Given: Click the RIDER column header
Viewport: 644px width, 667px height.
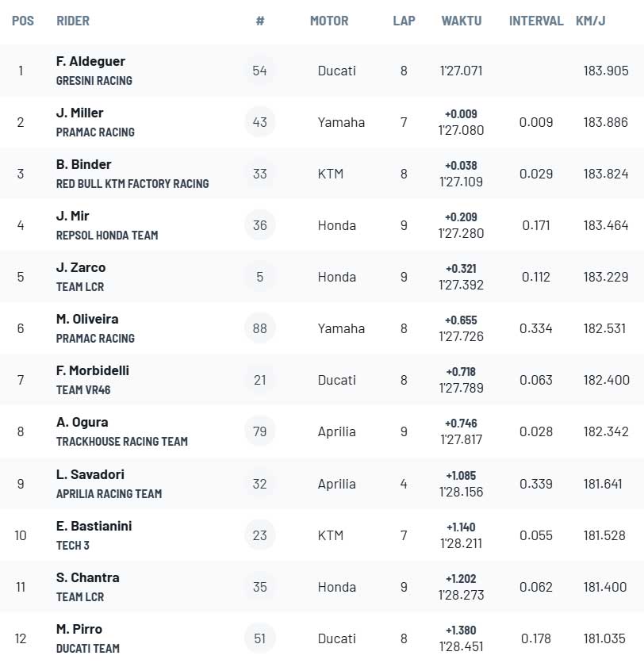Looking at the screenshot, I should (73, 21).
